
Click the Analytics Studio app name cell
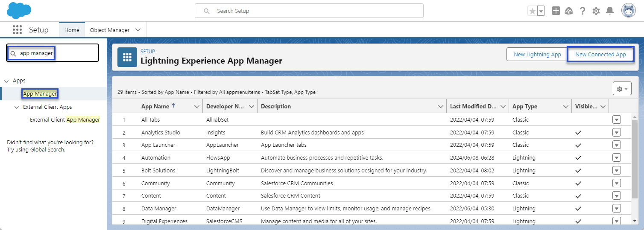[x=161, y=132]
